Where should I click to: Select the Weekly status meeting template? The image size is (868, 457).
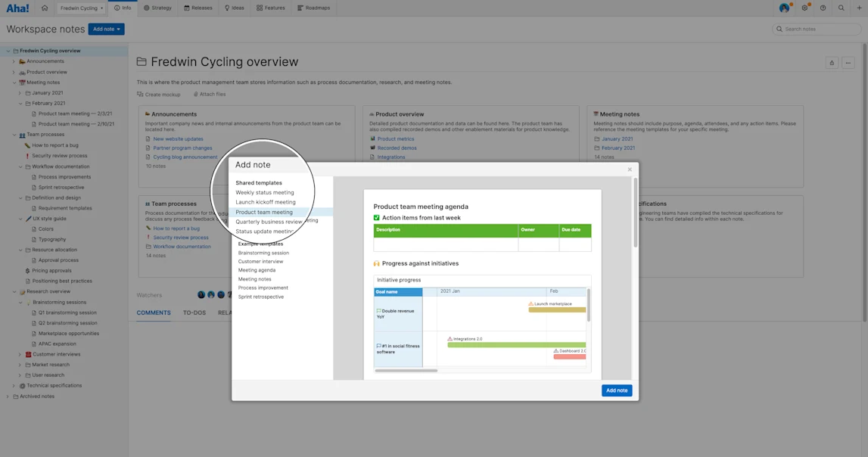[265, 192]
